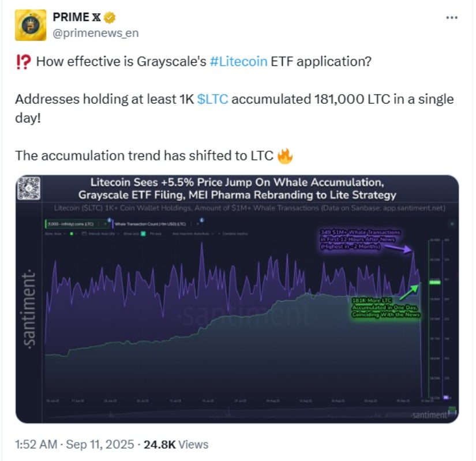Visit the @primenews_en handle

(x=95, y=33)
